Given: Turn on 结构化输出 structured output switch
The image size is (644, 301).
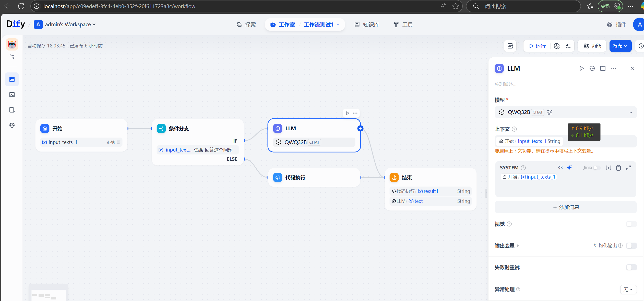Looking at the screenshot, I should click(x=631, y=246).
